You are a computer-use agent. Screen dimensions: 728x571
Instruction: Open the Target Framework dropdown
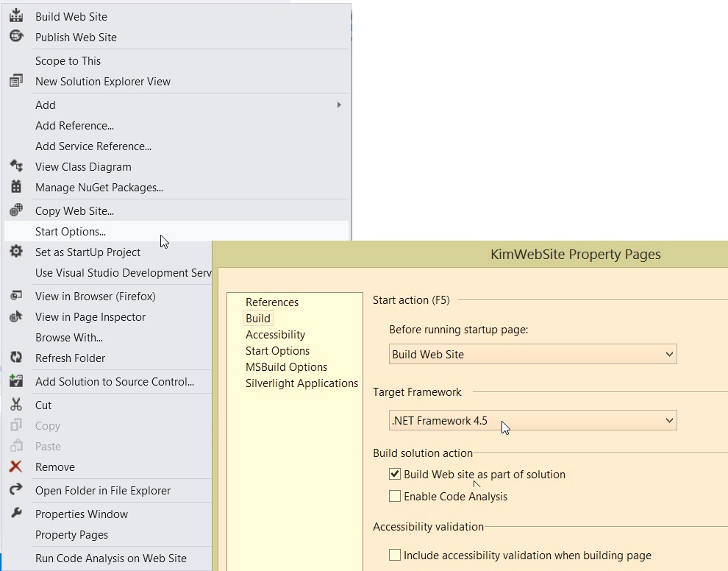pyautogui.click(x=533, y=420)
